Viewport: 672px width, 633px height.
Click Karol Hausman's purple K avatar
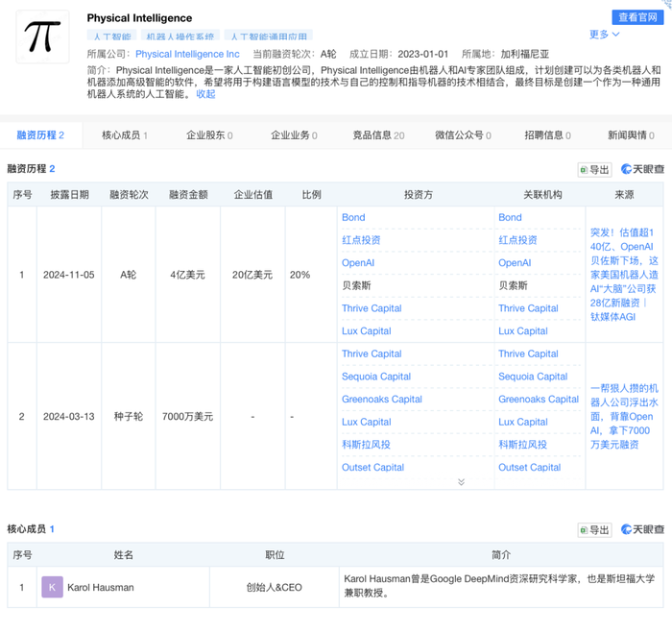52,587
